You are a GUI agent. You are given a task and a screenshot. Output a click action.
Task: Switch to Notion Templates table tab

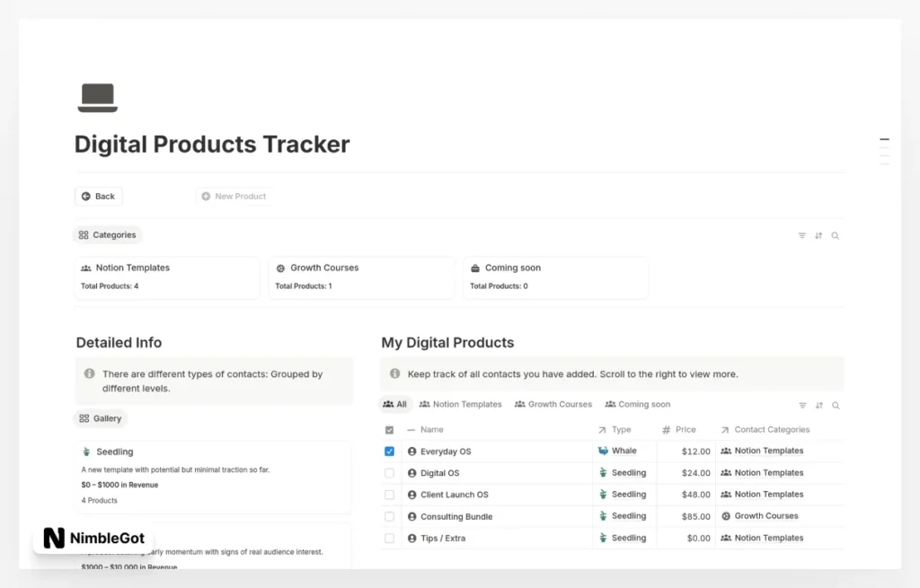coord(461,405)
